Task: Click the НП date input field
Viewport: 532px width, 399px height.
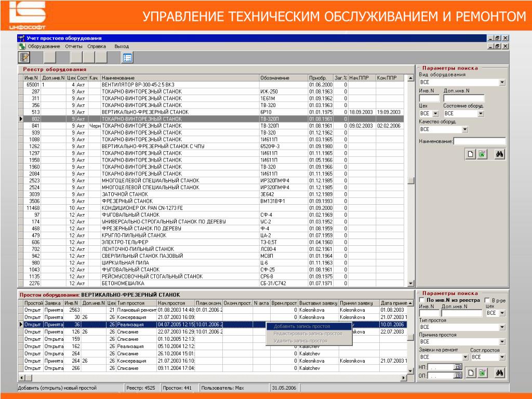Action: pyautogui.click(x=441, y=367)
